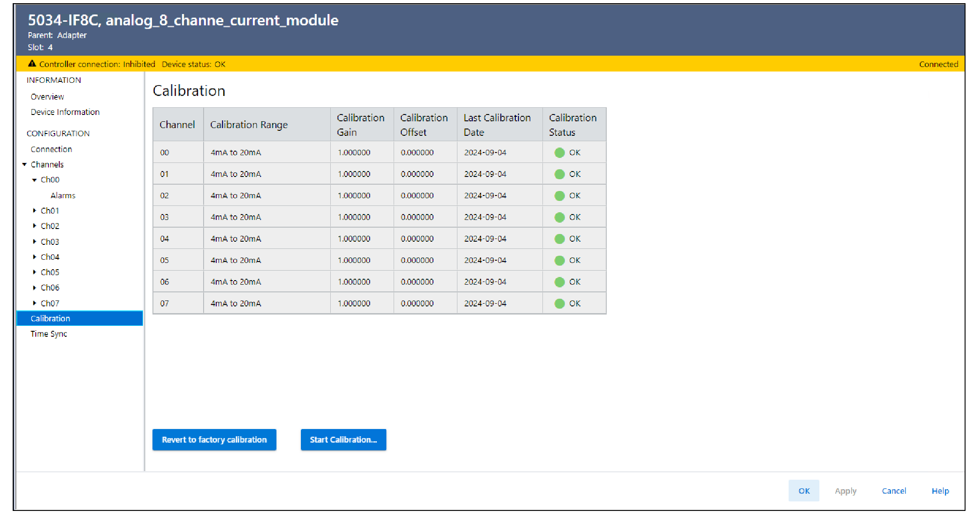Click green status indicator for channel 04
Screen dimensions: 980x515
coord(560,238)
